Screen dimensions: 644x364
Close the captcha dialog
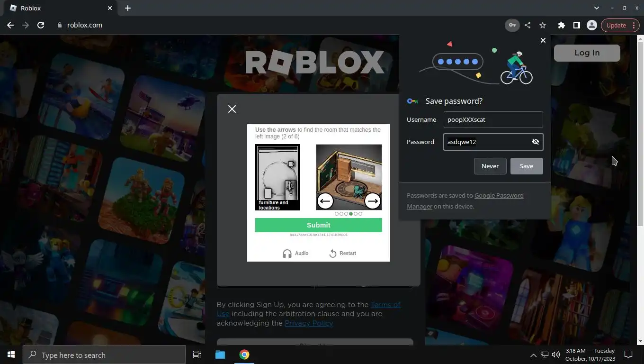coord(232,109)
